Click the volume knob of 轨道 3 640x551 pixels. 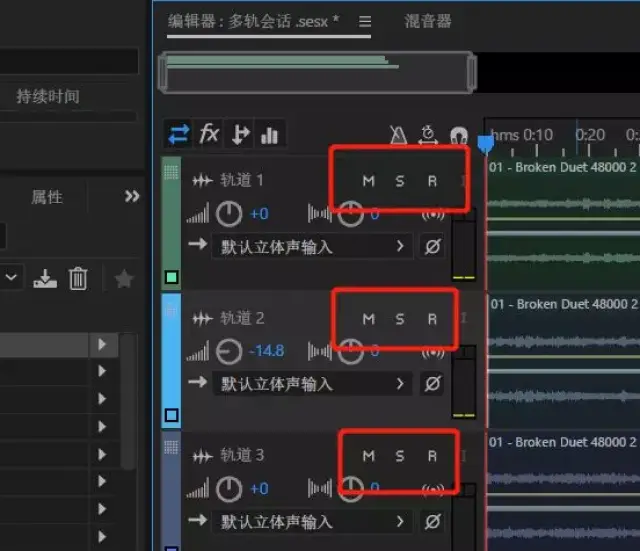[x=229, y=489]
